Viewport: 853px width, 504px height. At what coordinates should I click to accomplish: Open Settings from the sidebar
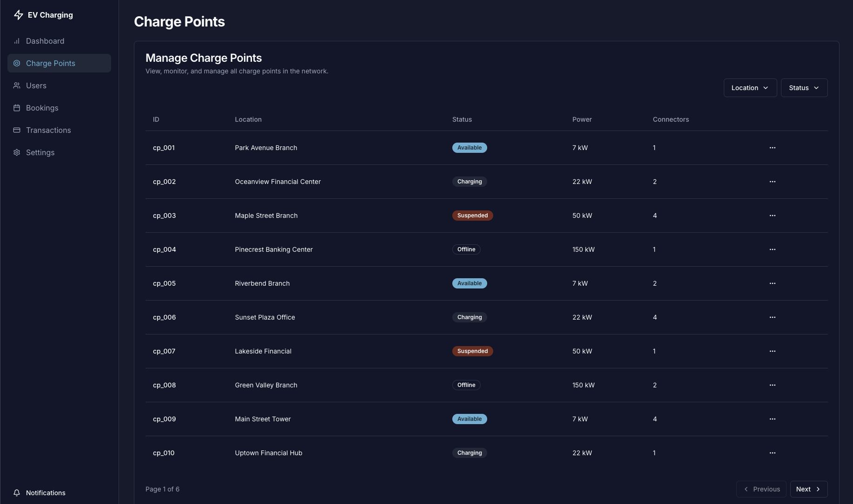coord(40,152)
